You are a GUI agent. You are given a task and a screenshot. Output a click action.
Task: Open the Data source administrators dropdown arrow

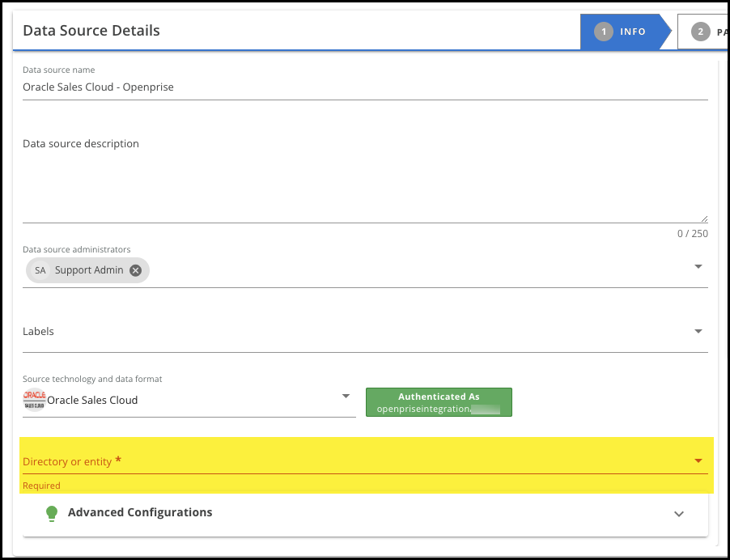pyautogui.click(x=698, y=266)
